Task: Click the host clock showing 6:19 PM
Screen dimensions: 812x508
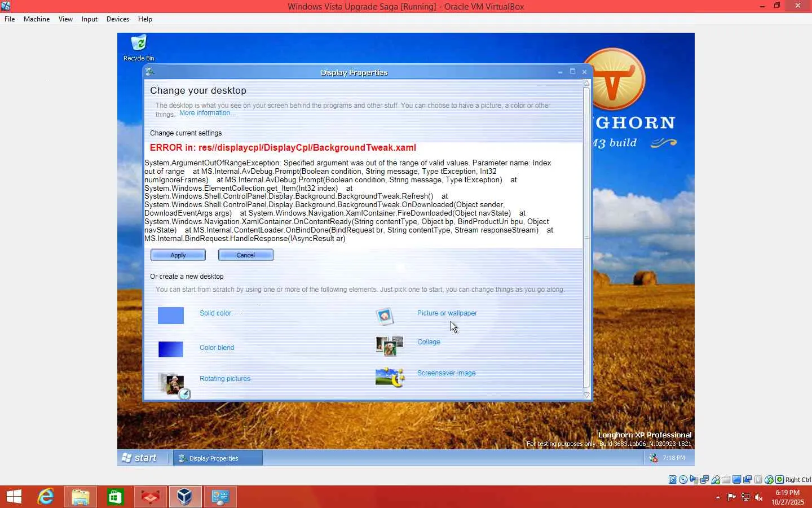Action: coord(788,493)
